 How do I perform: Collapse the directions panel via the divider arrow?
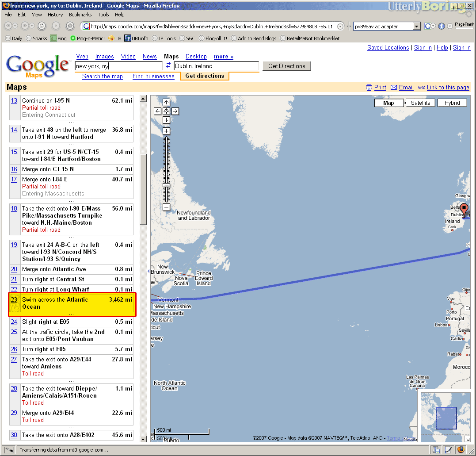148,271
